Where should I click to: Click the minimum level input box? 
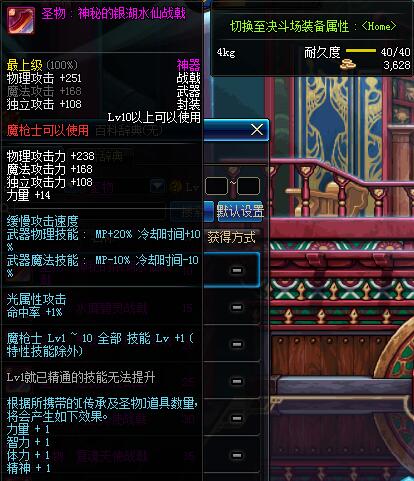(x=216, y=186)
